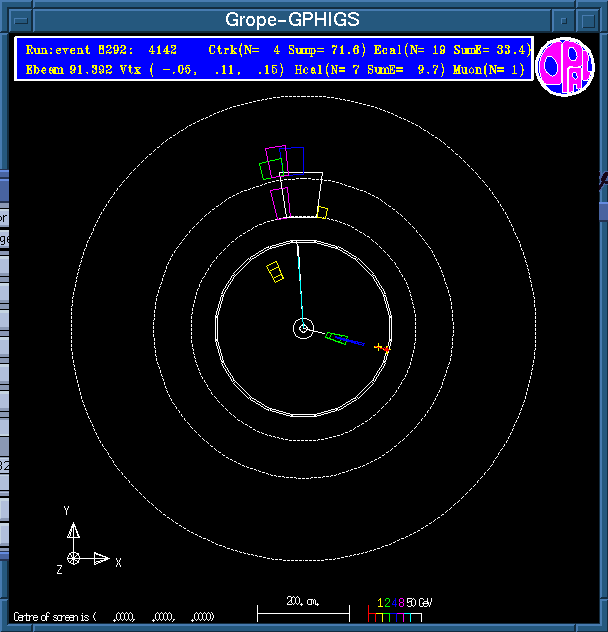
Task: Select the cyan vertical track line
Action: click(300, 282)
